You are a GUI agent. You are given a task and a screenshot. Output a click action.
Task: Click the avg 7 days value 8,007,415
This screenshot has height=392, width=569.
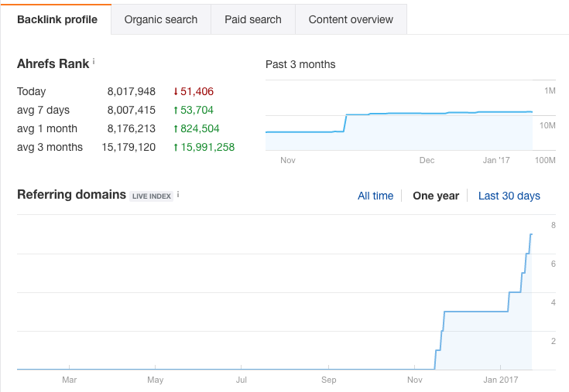click(x=132, y=110)
